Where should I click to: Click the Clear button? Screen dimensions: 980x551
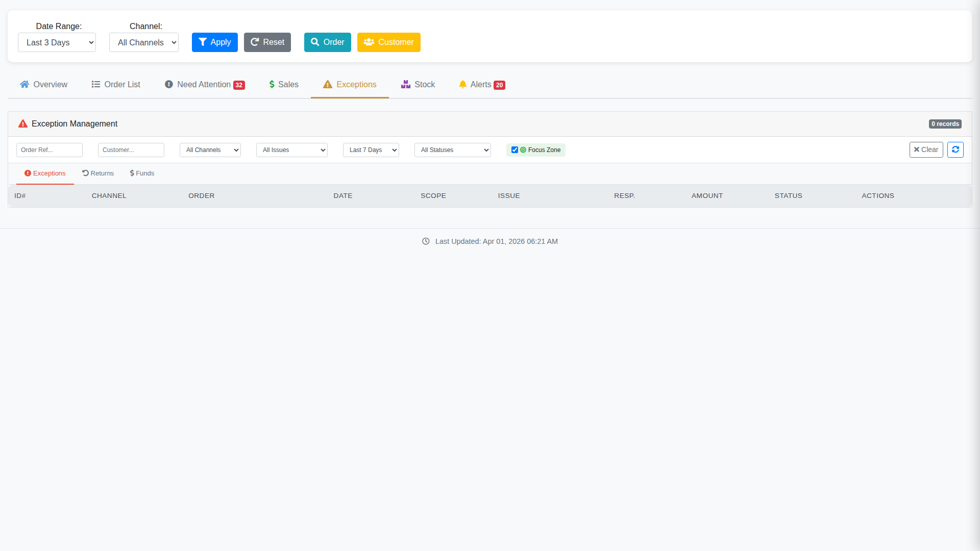click(926, 149)
